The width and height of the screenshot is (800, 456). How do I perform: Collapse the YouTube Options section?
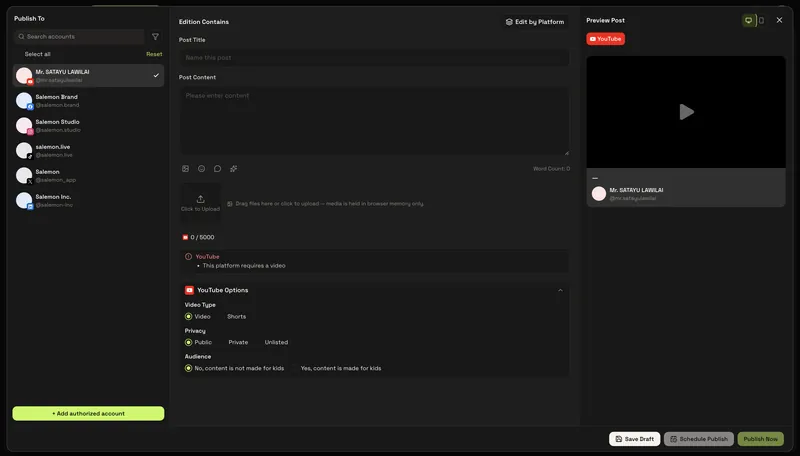tap(560, 290)
